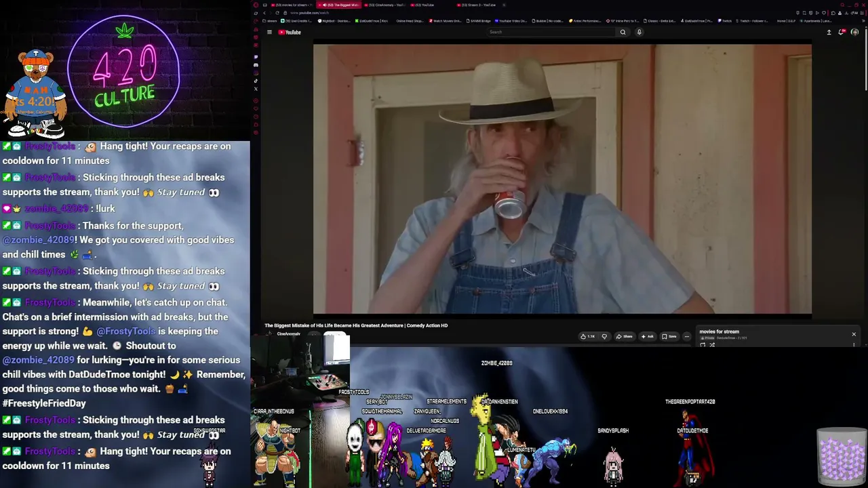Open the YouTube guide hamburger menu
Screen dimensions: 868x488
click(269, 32)
